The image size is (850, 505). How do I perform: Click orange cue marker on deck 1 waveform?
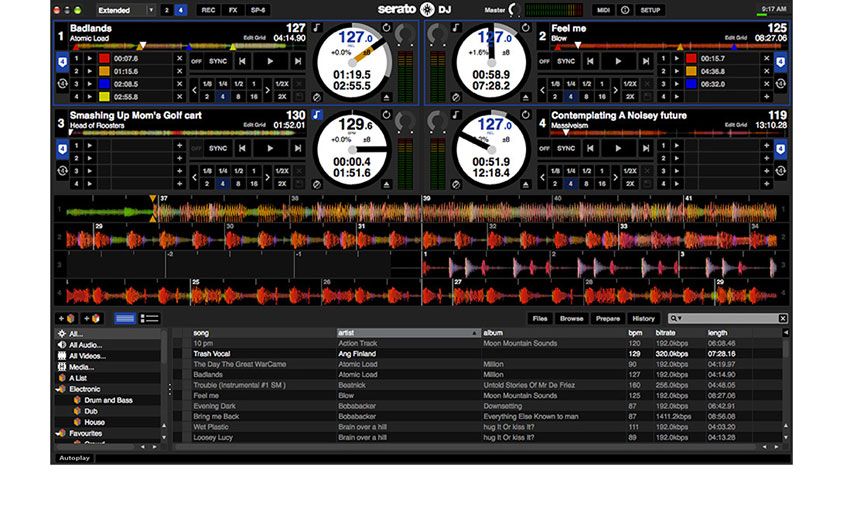[x=153, y=199]
